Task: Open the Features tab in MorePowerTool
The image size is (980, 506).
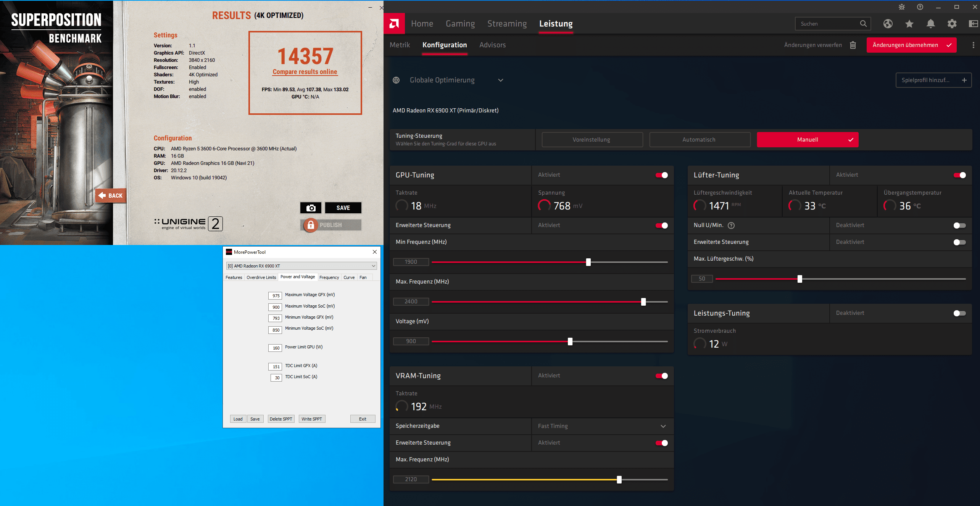Action: tap(234, 277)
